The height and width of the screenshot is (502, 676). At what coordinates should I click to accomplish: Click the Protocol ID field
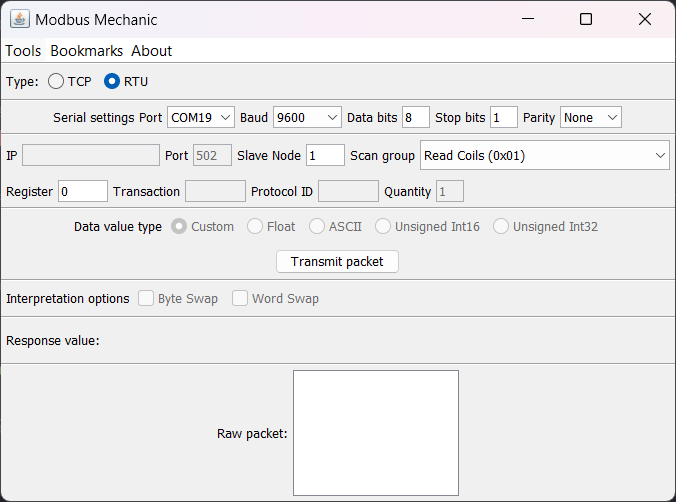pyautogui.click(x=348, y=191)
